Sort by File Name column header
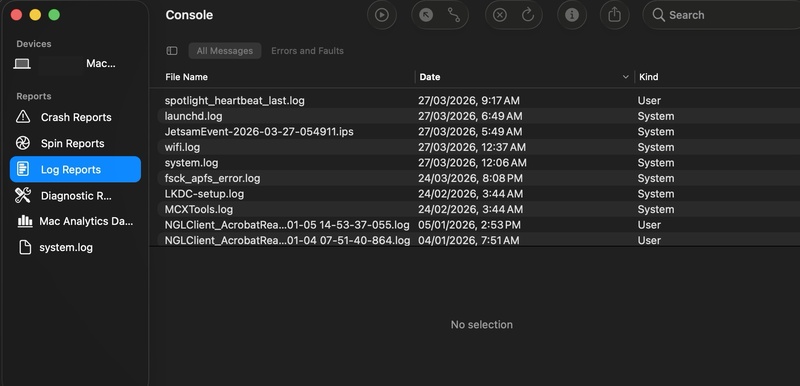The height and width of the screenshot is (386, 800). click(186, 77)
